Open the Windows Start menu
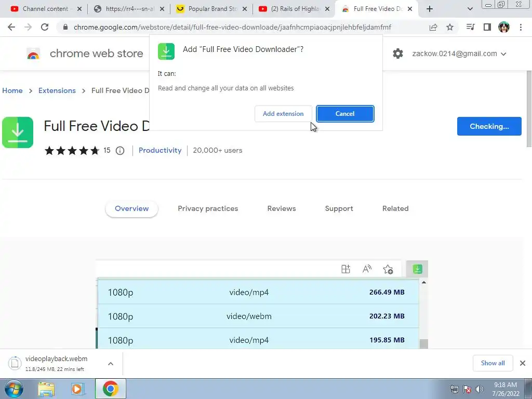The image size is (532, 399). pyautogui.click(x=14, y=389)
